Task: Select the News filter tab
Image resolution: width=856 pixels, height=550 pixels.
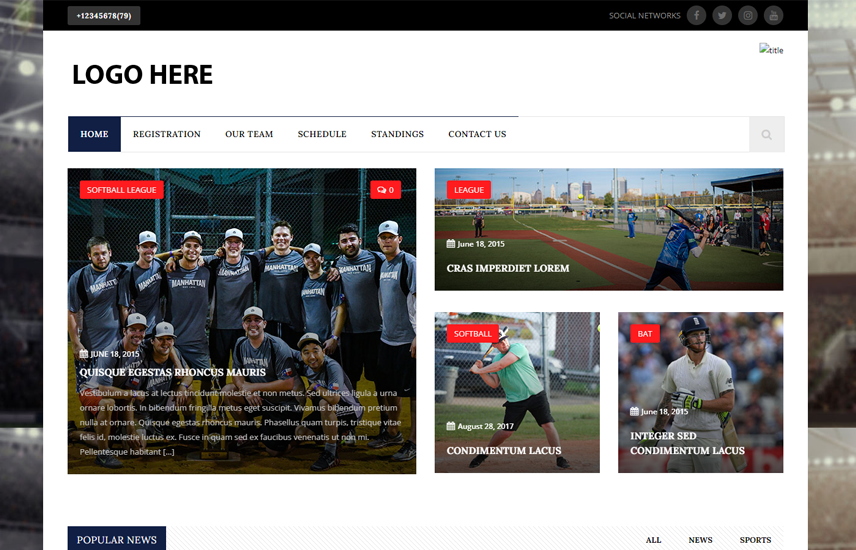Action: point(700,540)
